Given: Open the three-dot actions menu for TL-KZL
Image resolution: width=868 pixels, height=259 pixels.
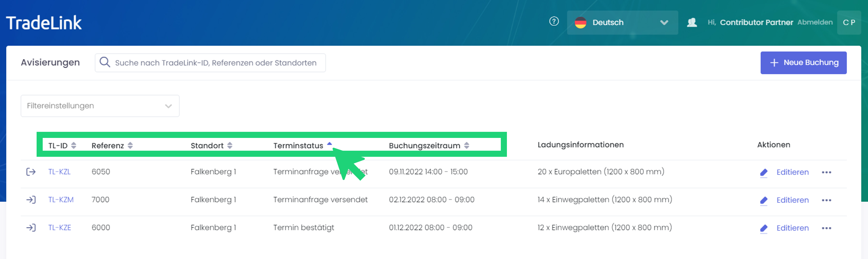Looking at the screenshot, I should tap(826, 172).
